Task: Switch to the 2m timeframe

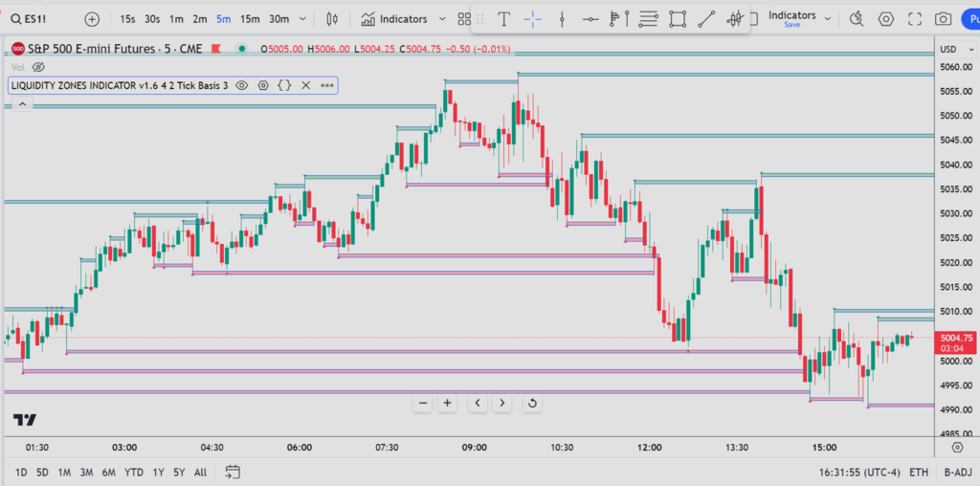Action: [x=200, y=19]
